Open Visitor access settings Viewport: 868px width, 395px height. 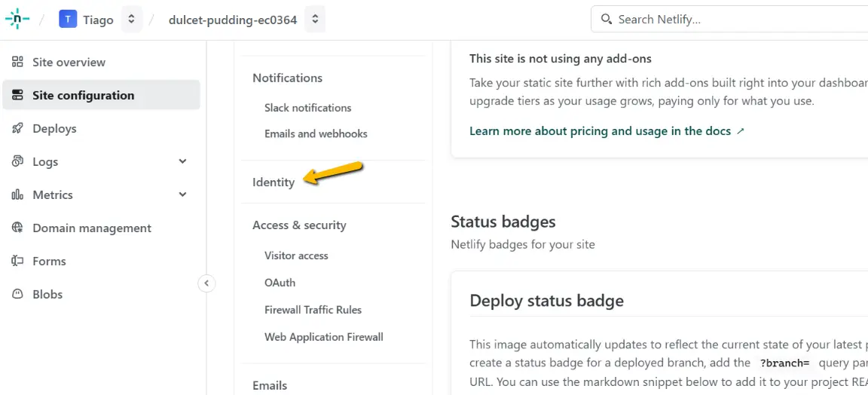296,256
